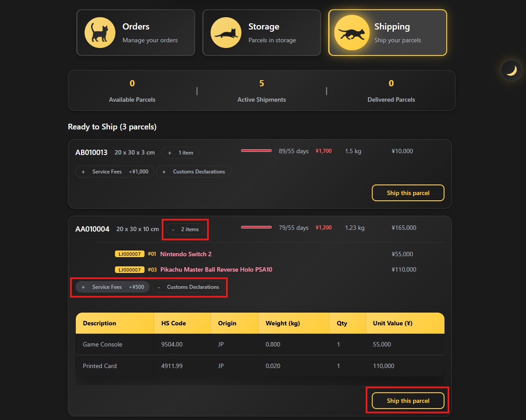Open Pikachu Master Ball Reverse Holo PSA10 link
This screenshot has width=526, height=420.
pos(216,269)
